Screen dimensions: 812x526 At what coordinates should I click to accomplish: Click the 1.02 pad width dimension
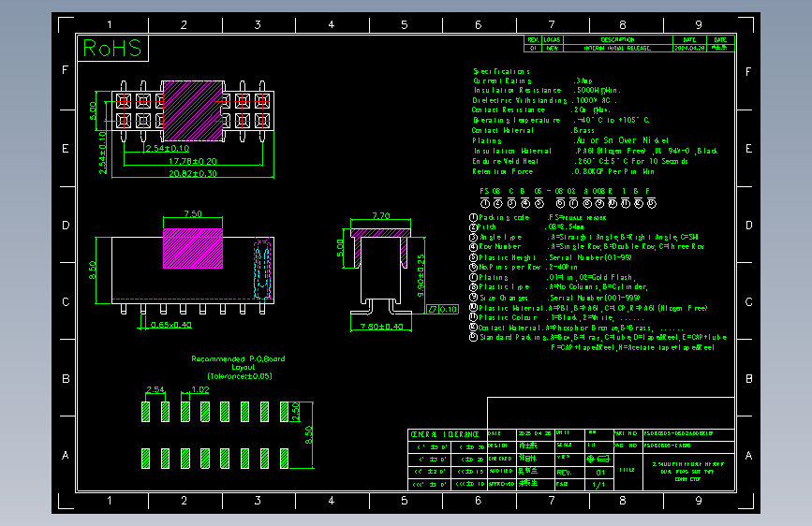[x=199, y=390]
